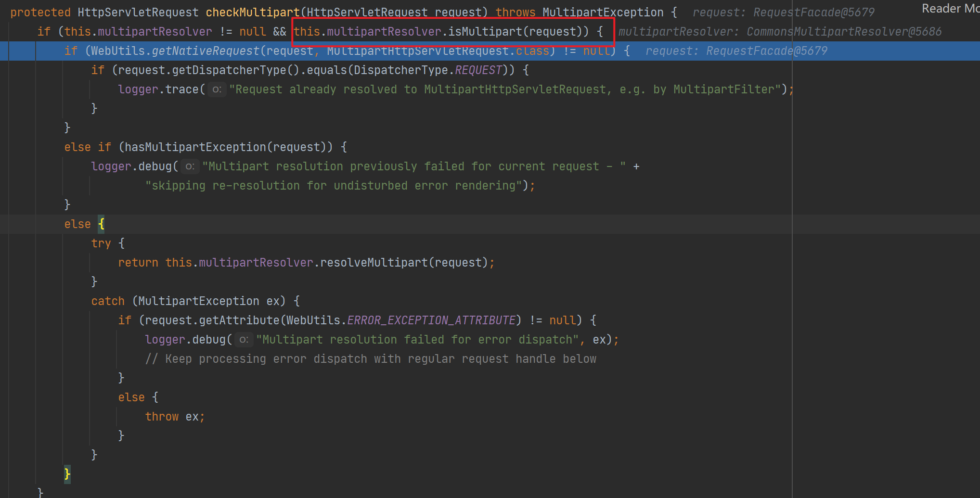This screenshot has height=498, width=980.
Task: Click the checkMultipart method name in signature
Action: coord(252,13)
